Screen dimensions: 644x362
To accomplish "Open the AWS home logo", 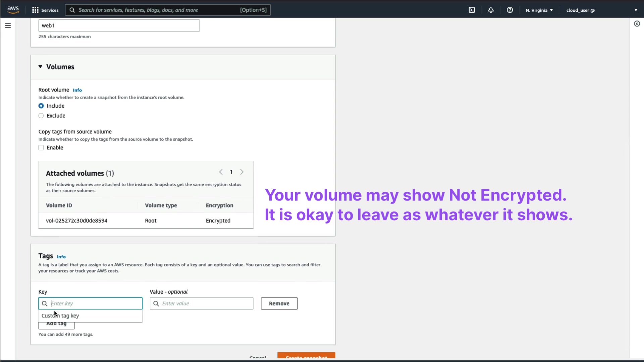I will [x=13, y=10].
